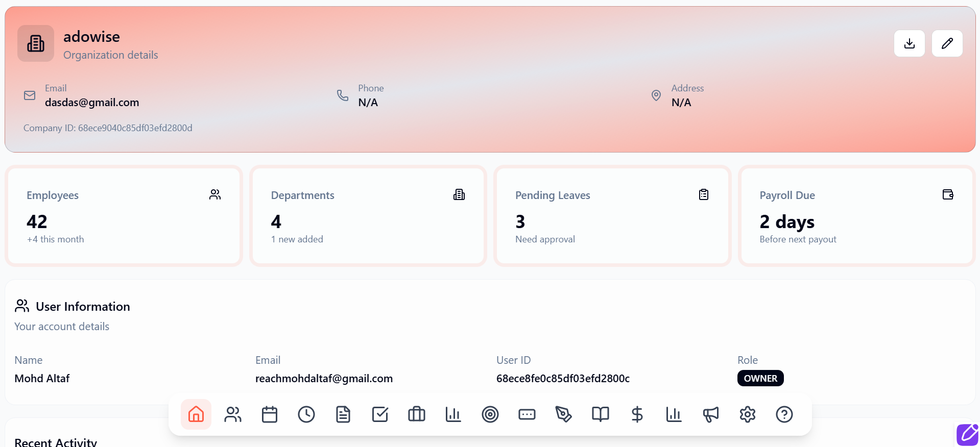Viewport: 980px width, 447px height.
Task: Open the settings gear in dock
Action: (748, 414)
